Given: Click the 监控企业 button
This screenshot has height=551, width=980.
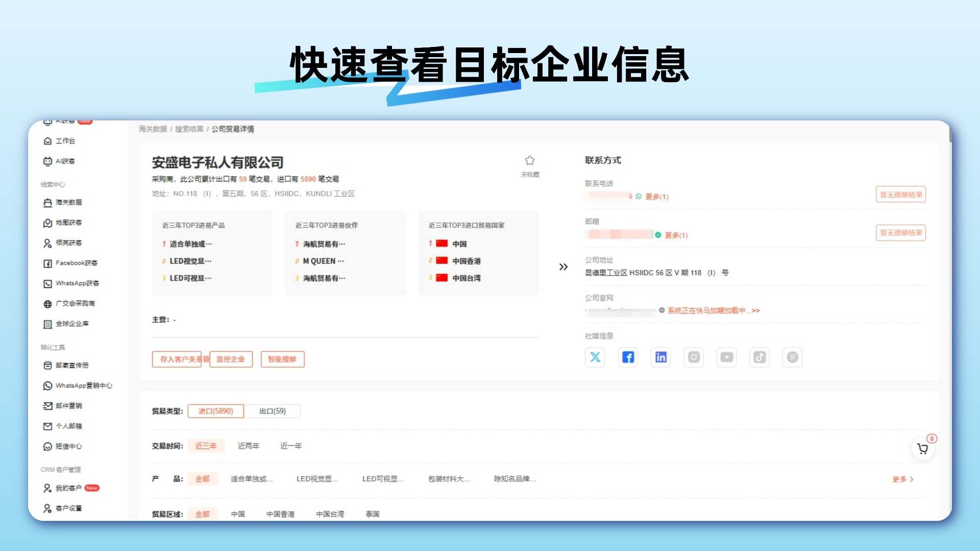Looking at the screenshot, I should click(231, 359).
